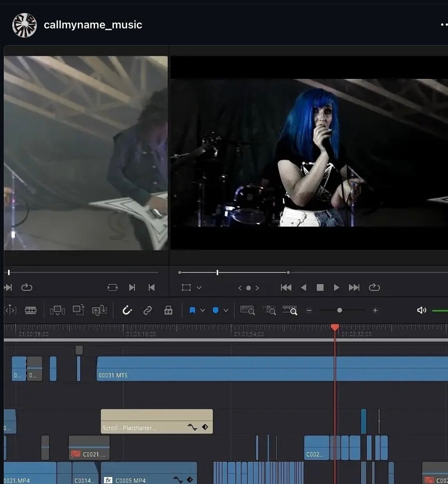
Task: Toggle the position lock
Action: (x=168, y=310)
